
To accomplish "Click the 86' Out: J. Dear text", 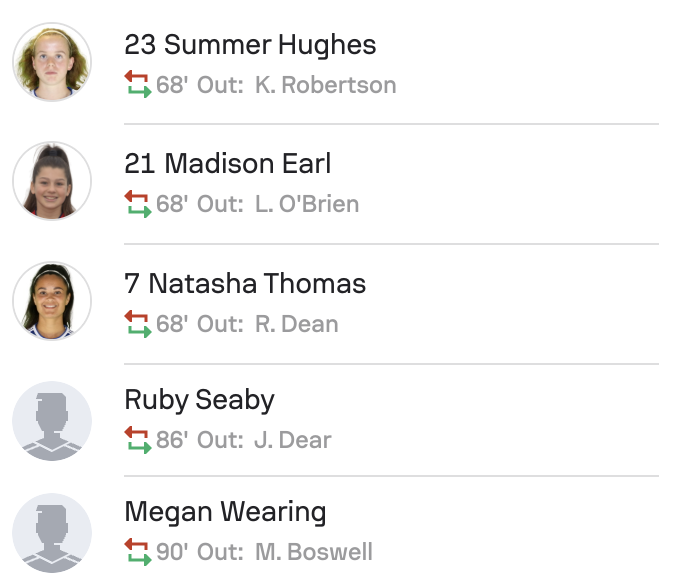I will (x=243, y=440).
